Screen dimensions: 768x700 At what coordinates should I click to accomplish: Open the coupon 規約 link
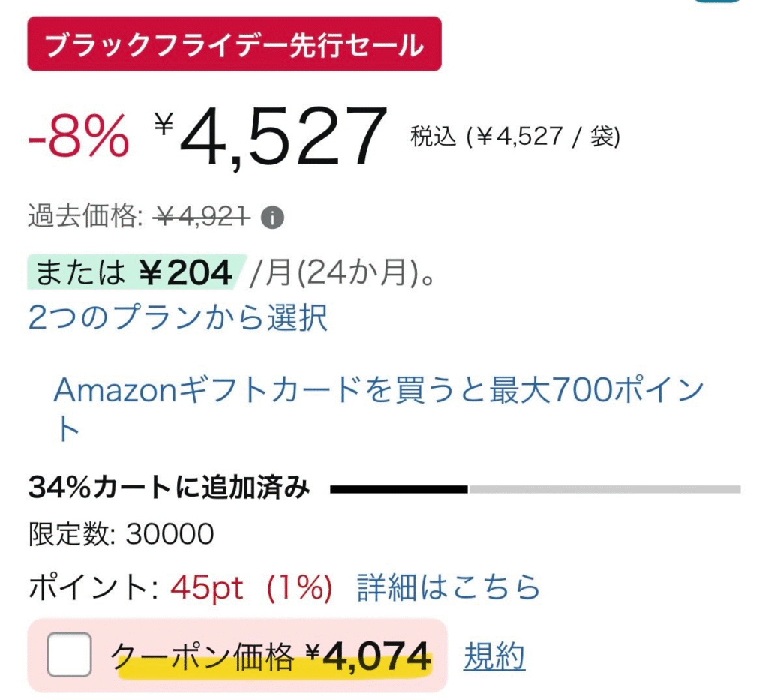click(493, 657)
